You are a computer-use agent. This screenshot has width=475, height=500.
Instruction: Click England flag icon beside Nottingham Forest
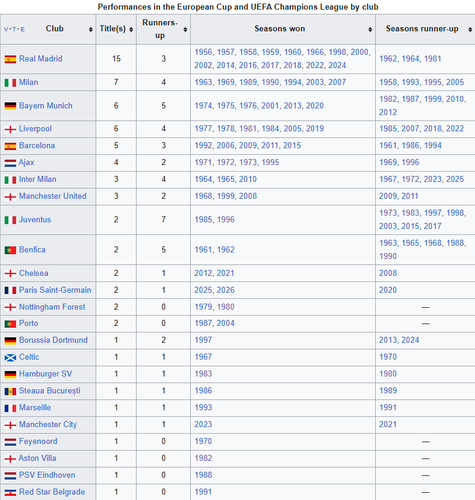[x=10, y=307]
